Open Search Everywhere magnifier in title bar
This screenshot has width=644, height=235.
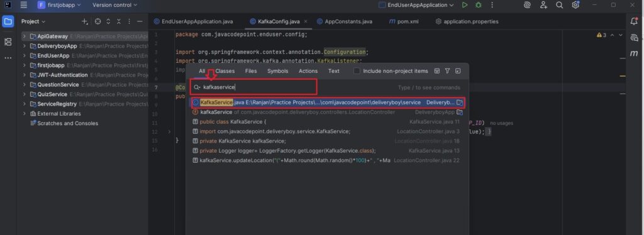[x=559, y=5]
